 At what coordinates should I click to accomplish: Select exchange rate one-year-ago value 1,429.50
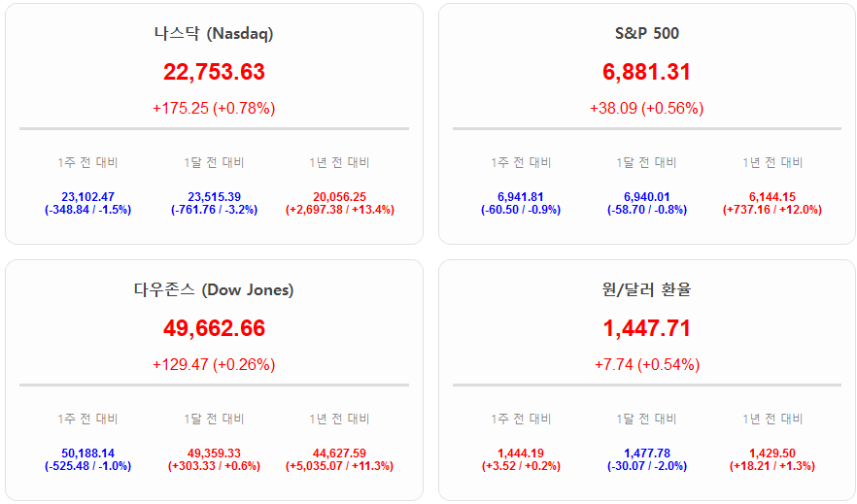(x=772, y=454)
